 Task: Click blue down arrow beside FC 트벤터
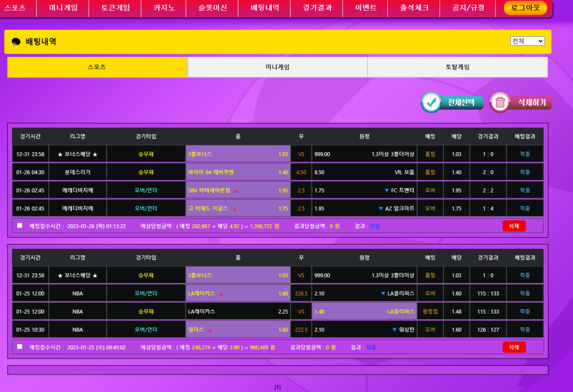click(387, 191)
